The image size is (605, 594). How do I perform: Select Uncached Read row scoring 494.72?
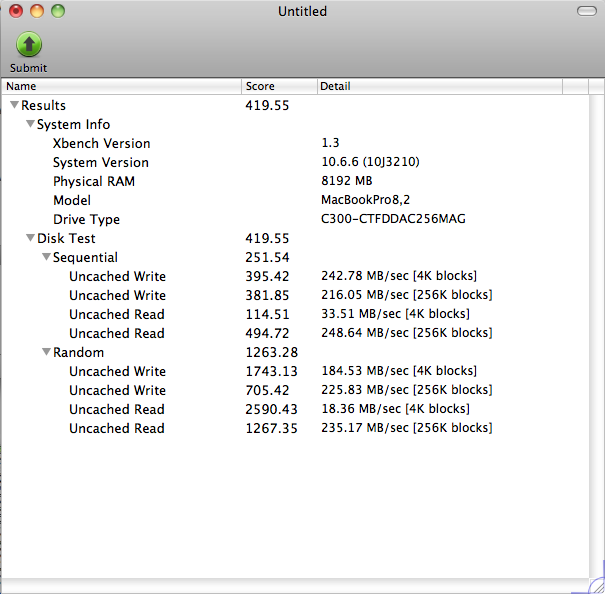(x=296, y=333)
